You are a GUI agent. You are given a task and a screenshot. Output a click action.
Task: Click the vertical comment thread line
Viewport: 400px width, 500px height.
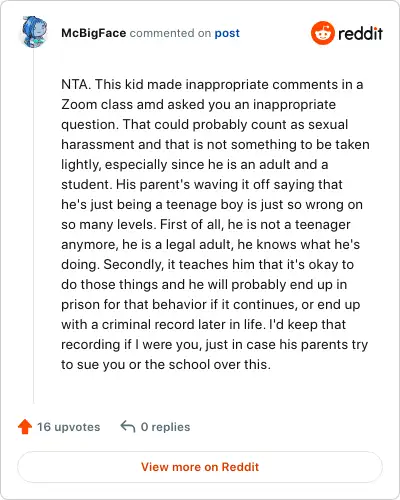point(33,227)
